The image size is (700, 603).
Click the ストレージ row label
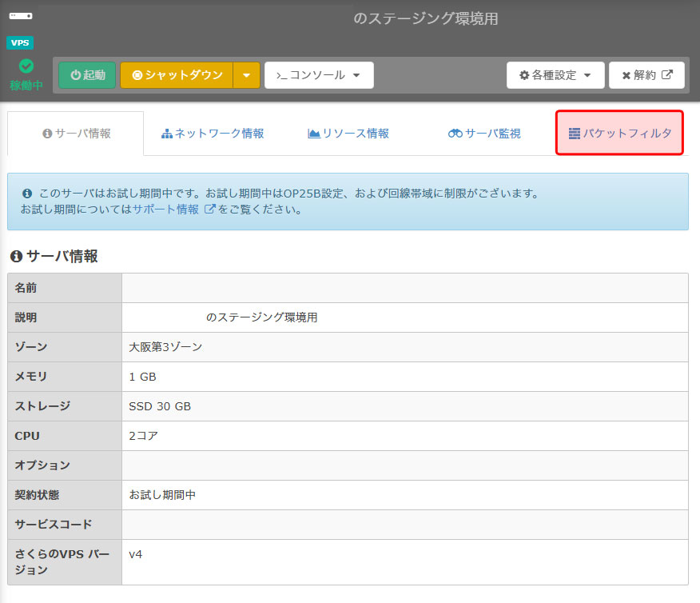coord(42,406)
